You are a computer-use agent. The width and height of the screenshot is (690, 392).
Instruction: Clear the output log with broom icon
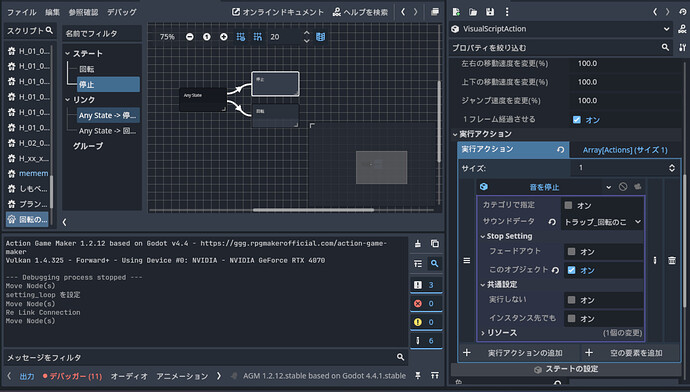point(418,244)
